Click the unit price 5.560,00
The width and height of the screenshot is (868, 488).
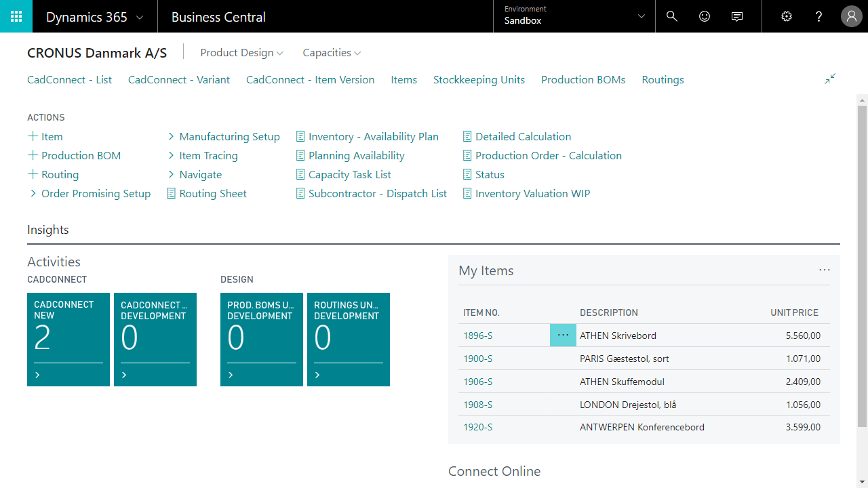pyautogui.click(x=803, y=335)
